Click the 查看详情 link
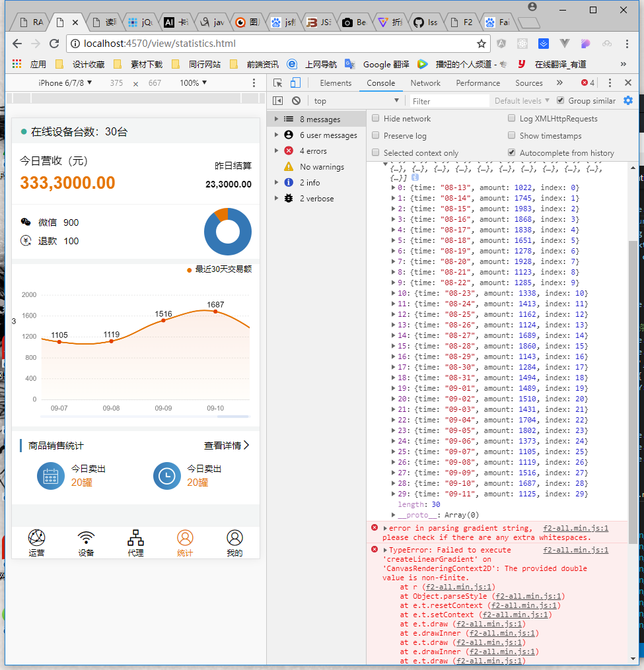This screenshot has width=644, height=670. [226, 445]
